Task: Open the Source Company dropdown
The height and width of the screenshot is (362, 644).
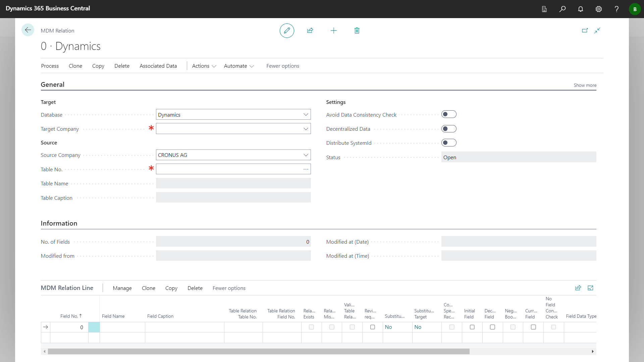Action: (306, 155)
